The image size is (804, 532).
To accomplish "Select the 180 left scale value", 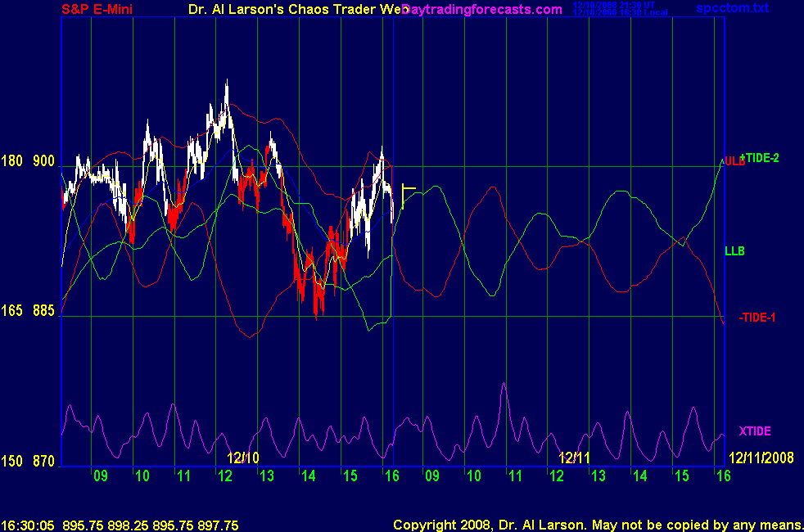I will [11, 161].
